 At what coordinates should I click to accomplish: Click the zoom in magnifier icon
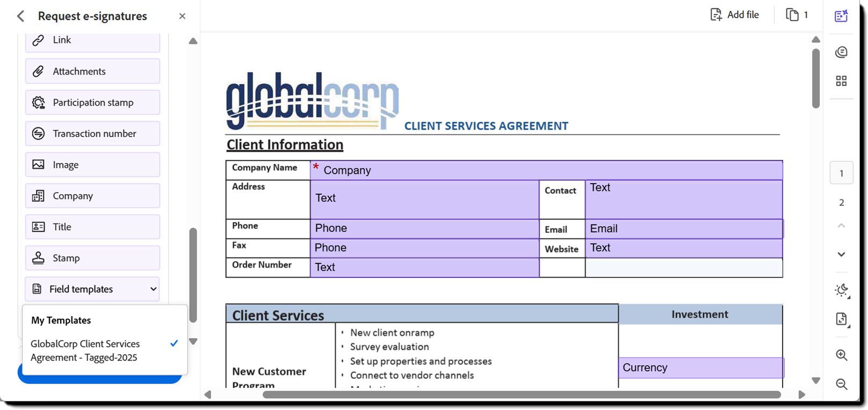click(x=842, y=355)
